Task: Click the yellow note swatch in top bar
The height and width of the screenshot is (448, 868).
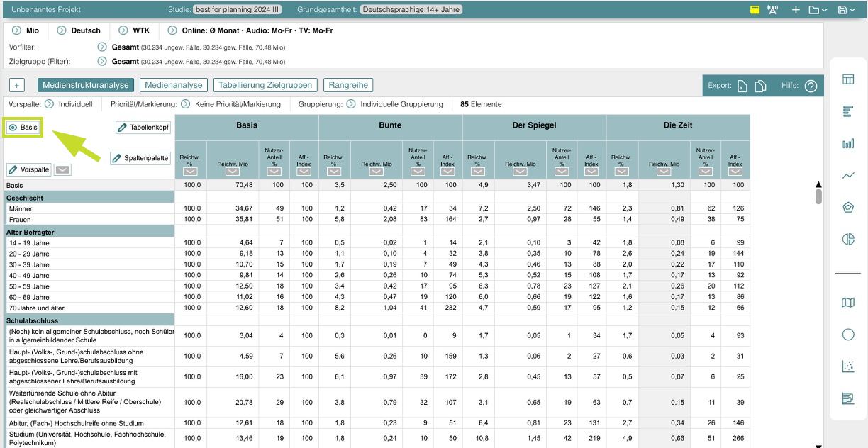Action: pos(755,10)
